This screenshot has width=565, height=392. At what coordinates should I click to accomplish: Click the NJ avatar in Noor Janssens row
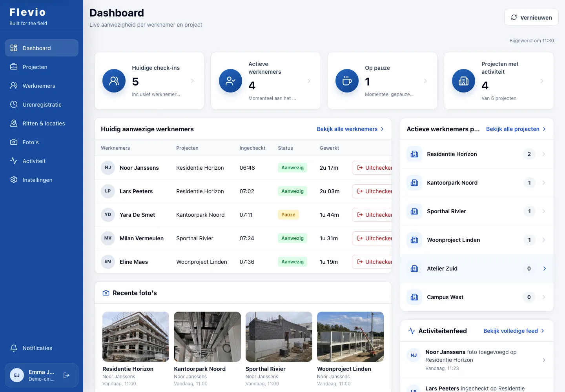click(x=108, y=167)
